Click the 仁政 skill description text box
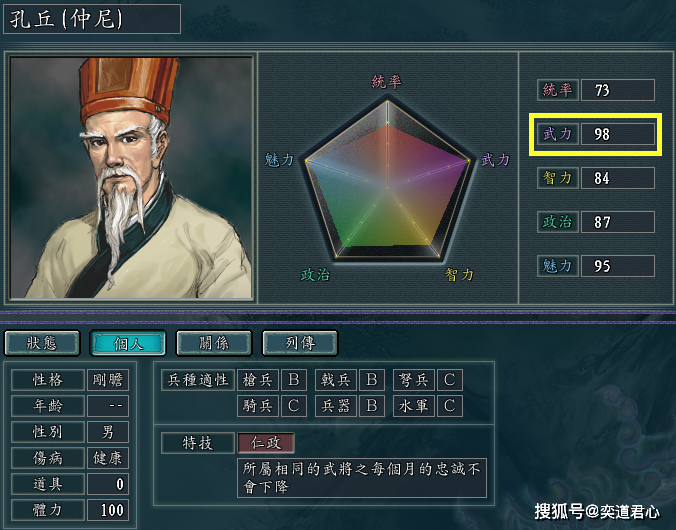The image size is (676, 530). pos(362,478)
